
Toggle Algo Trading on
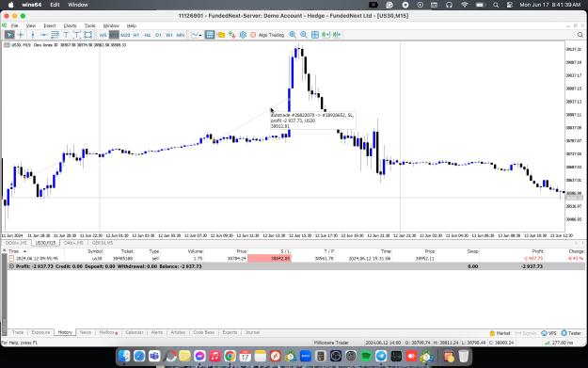pyautogui.click(x=267, y=35)
